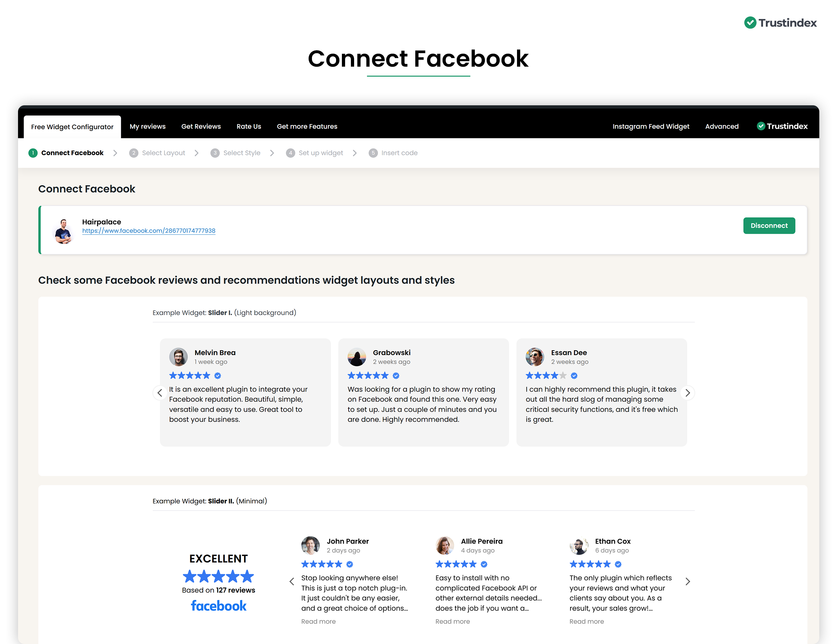Viewport: 837px width, 644px height.
Task: Click the Trustindex logo in navigation bar
Action: click(x=782, y=127)
